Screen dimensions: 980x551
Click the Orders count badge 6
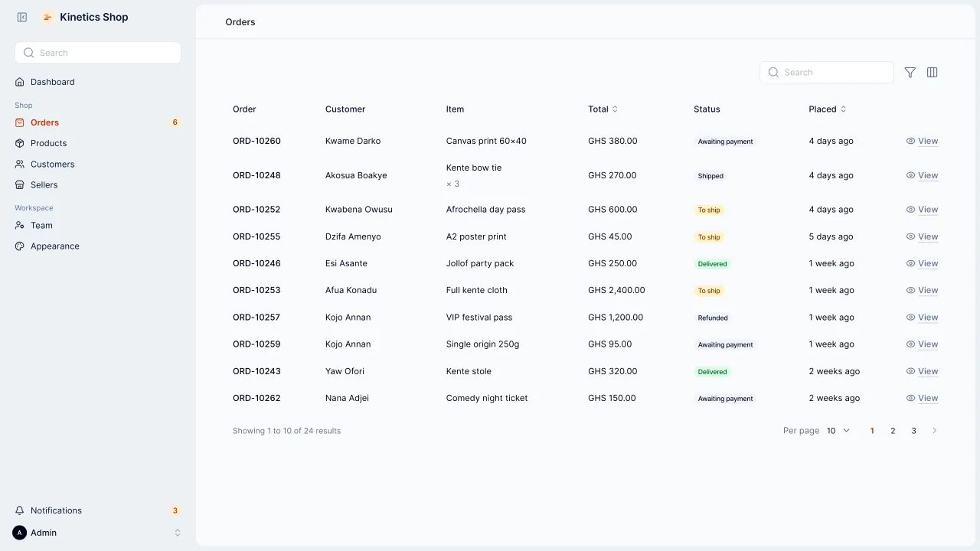pyautogui.click(x=175, y=122)
